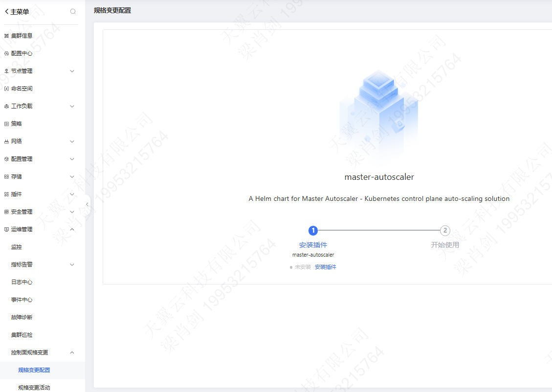Collapse the 控制面规格变更 chevron
The height and width of the screenshot is (392, 552).
tap(72, 352)
